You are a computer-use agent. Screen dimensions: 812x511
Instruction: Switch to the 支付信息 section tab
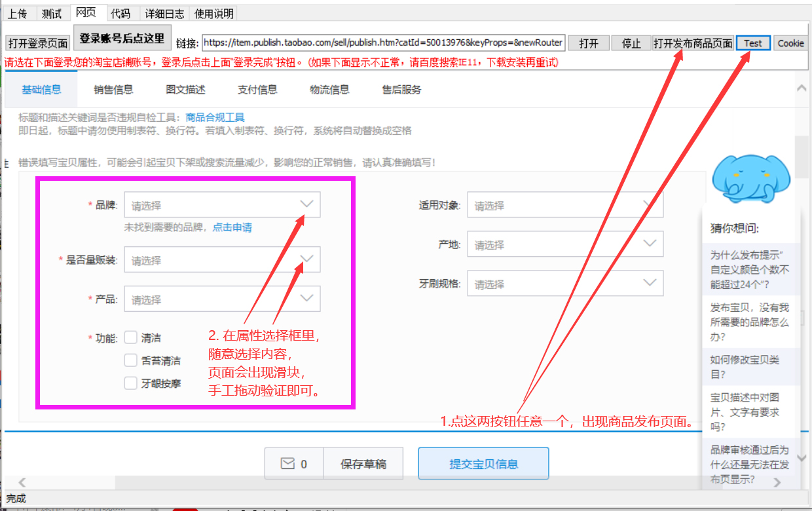[x=257, y=90]
